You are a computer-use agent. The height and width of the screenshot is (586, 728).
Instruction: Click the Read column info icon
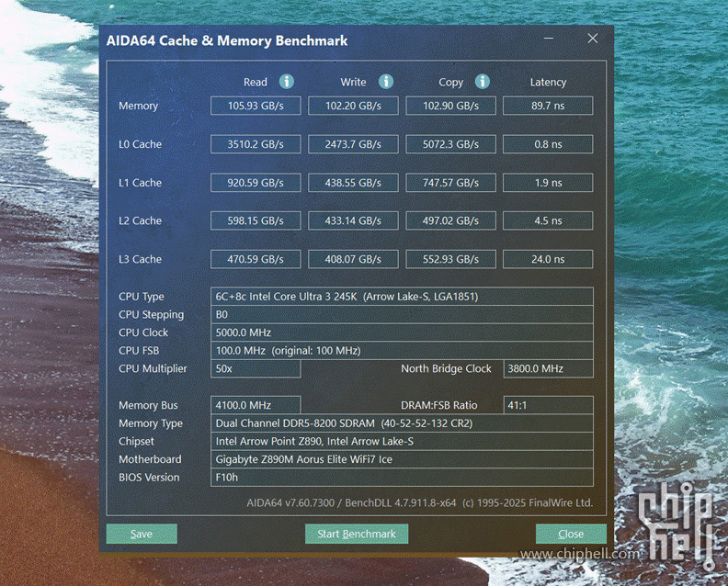click(x=287, y=82)
